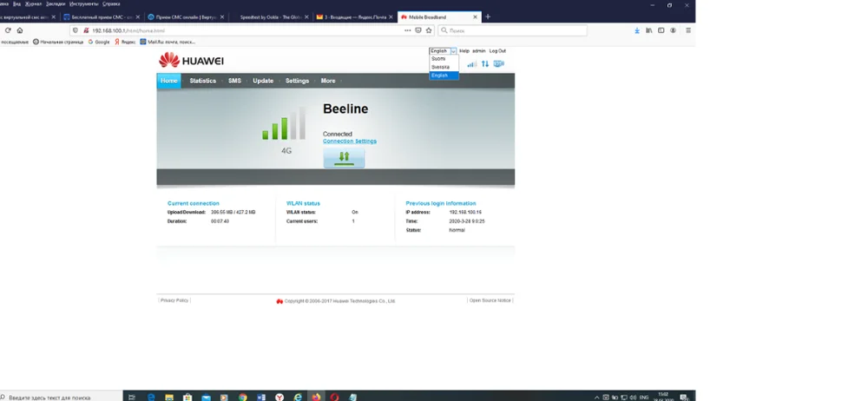Launch Microsoft Edge from taskbar
Image resolution: width=868 pixels, height=401 pixels.
click(151, 398)
